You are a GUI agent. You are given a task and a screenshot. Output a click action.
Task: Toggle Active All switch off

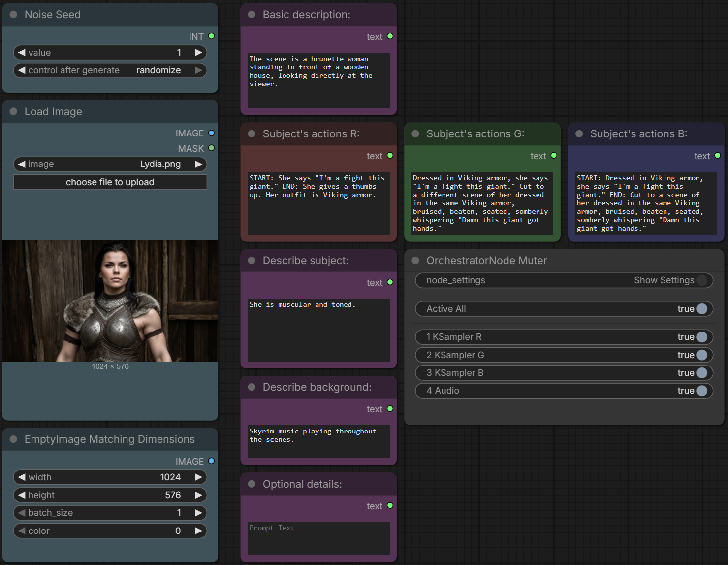702,309
